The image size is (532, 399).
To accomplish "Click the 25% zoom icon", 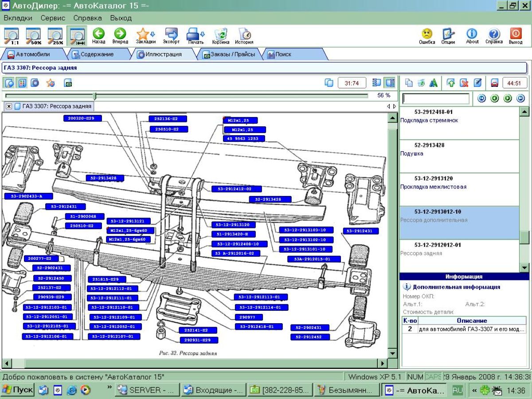I will (55, 35).
